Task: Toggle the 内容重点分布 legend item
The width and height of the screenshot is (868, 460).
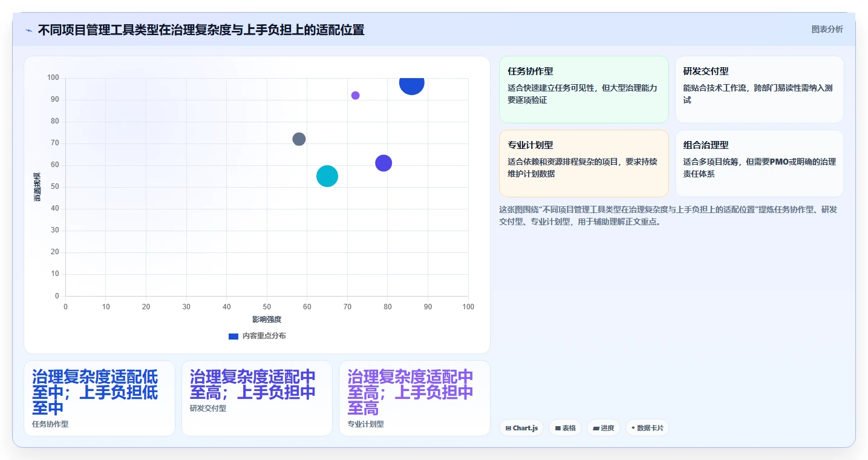Action: tap(257, 336)
